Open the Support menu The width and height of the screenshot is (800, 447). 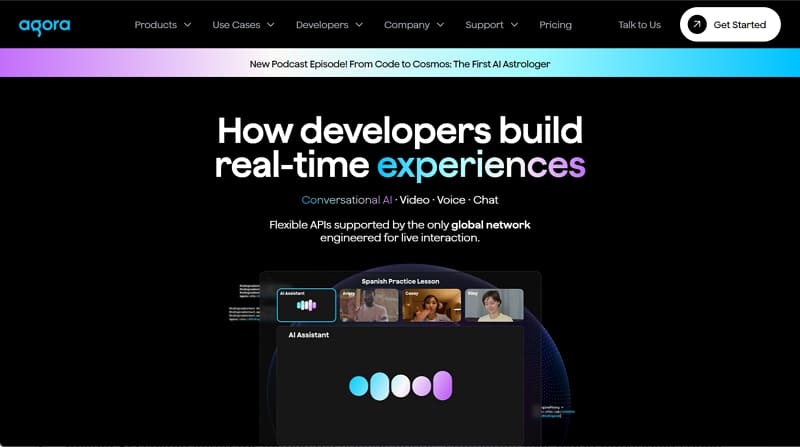coord(484,24)
